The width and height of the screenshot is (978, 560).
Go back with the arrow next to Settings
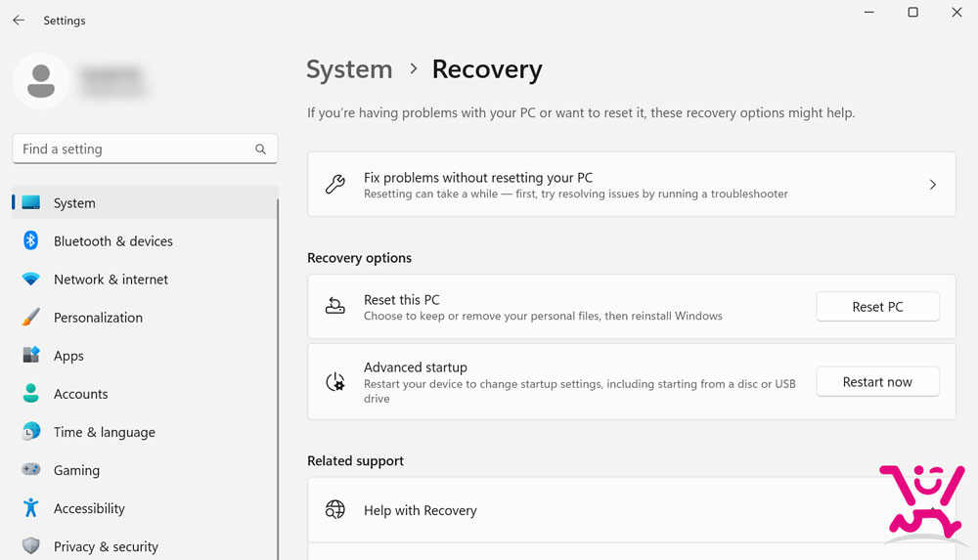(19, 21)
